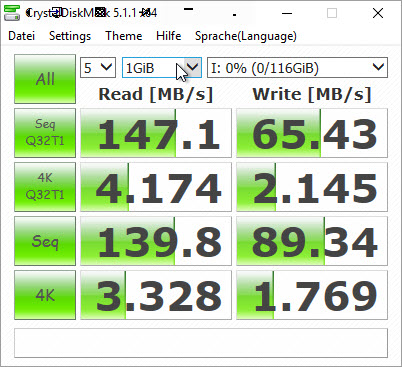
Task: Run all benchmarks with the All button
Action: click(x=45, y=79)
